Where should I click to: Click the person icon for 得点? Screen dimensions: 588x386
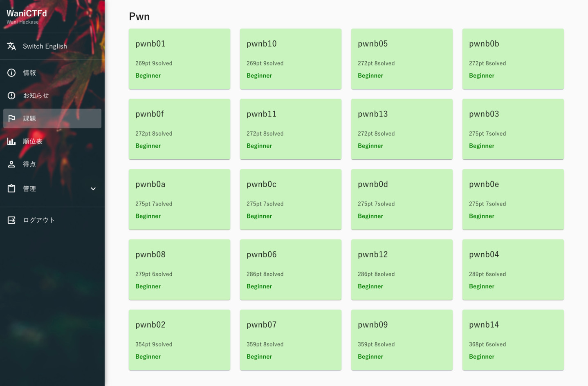(x=11, y=164)
